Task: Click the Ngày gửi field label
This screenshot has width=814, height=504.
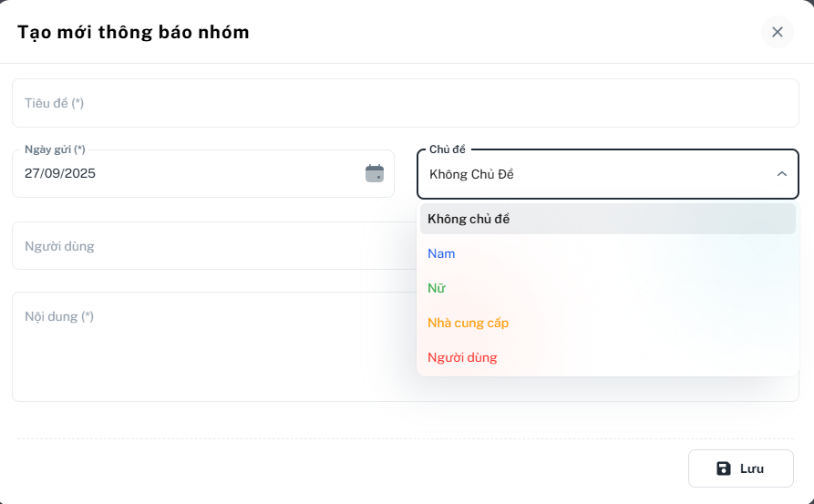Action: 55,149
